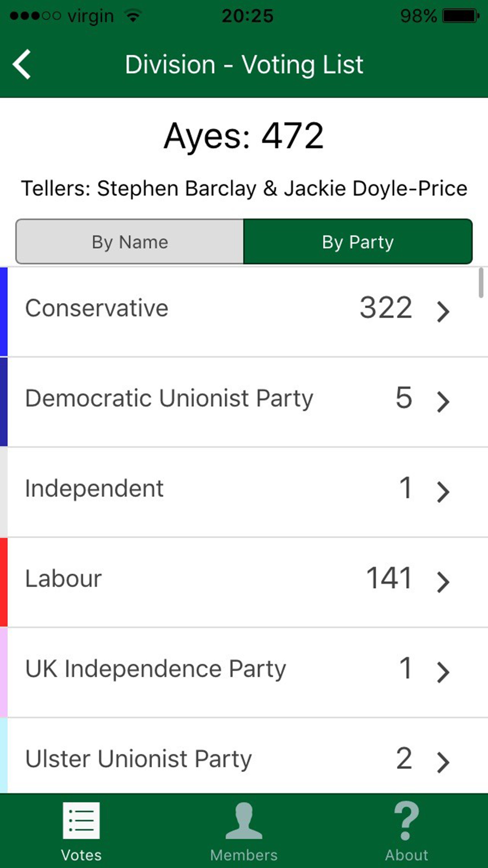Viewport: 488px width, 868px height.
Task: Tap the Wi-Fi signal icon
Action: (133, 16)
